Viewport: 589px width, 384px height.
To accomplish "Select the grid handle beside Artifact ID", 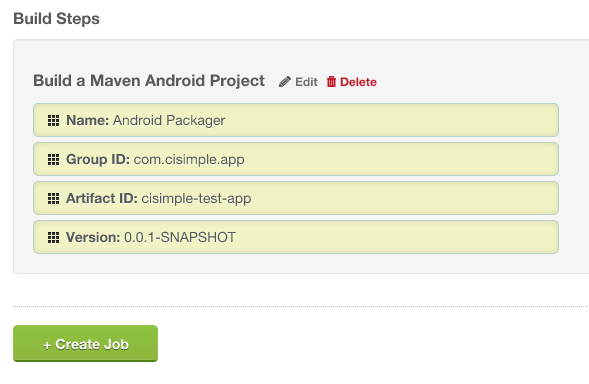I will (x=53, y=198).
